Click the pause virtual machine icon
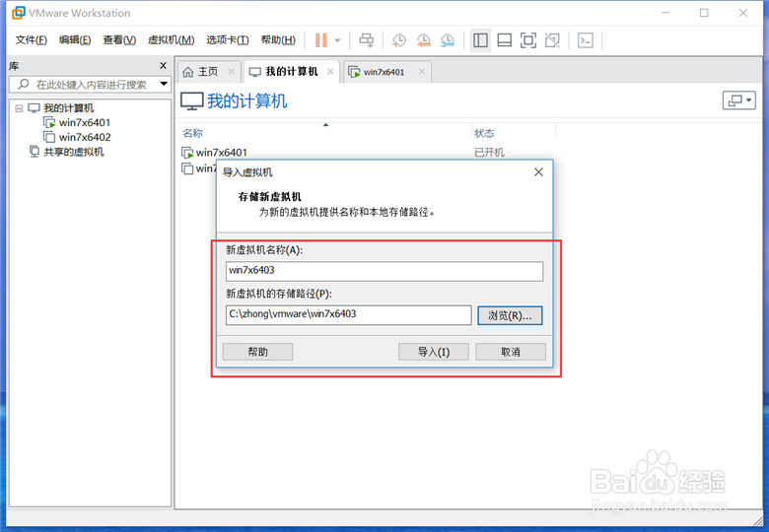This screenshot has width=769, height=532. click(320, 40)
